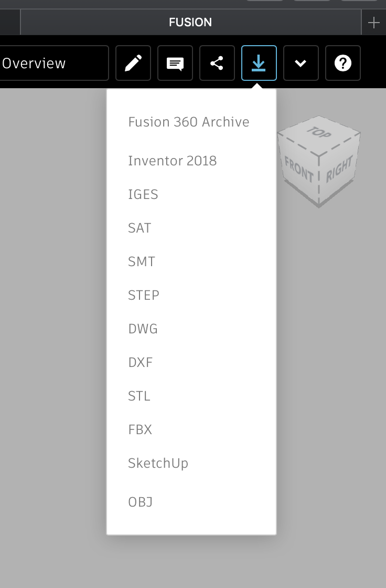Viewport: 386px width, 588px height.
Task: Select the Edit pencil tool
Action: point(133,63)
